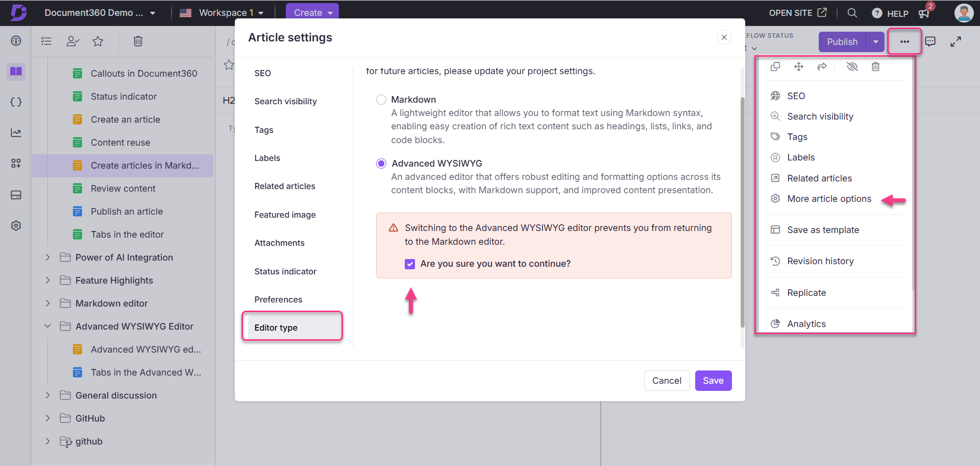Select the Markdown radio button
This screenshot has height=466, width=980.
coord(381,100)
